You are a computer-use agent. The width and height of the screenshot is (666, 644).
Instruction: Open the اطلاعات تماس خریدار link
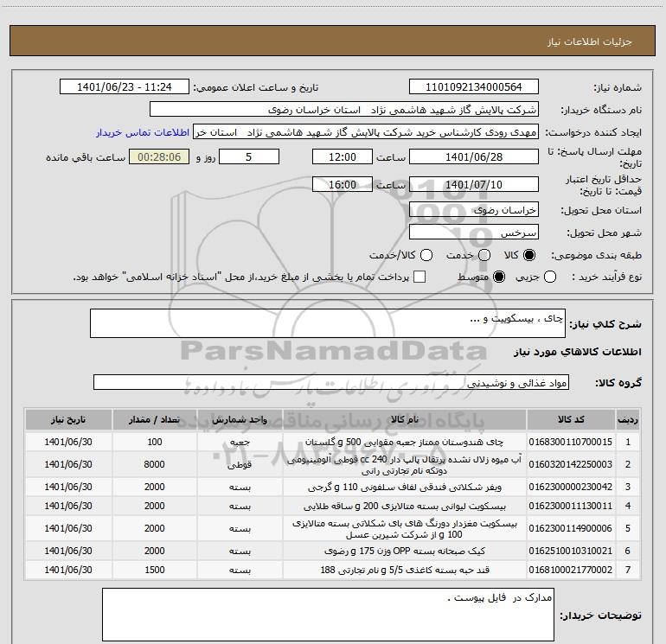(x=143, y=132)
